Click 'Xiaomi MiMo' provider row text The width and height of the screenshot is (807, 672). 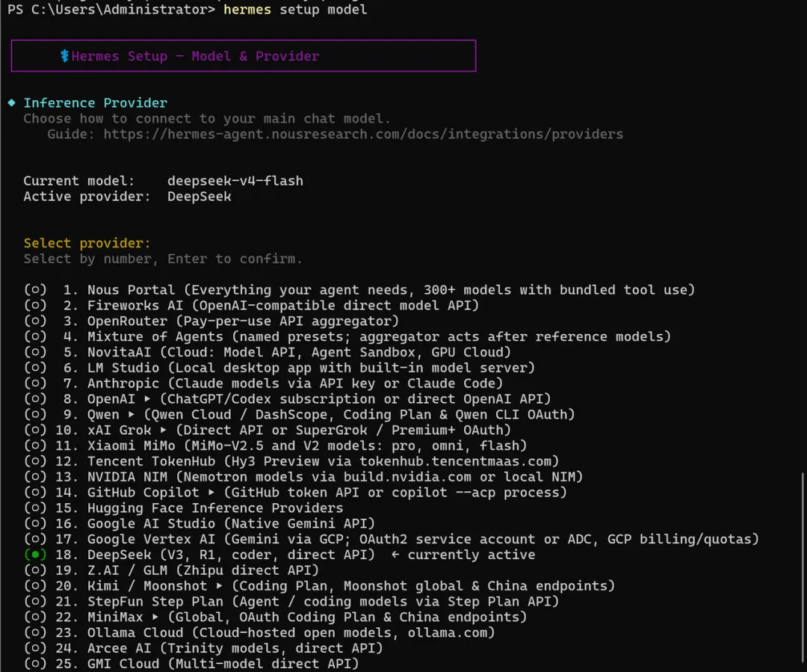307,446
